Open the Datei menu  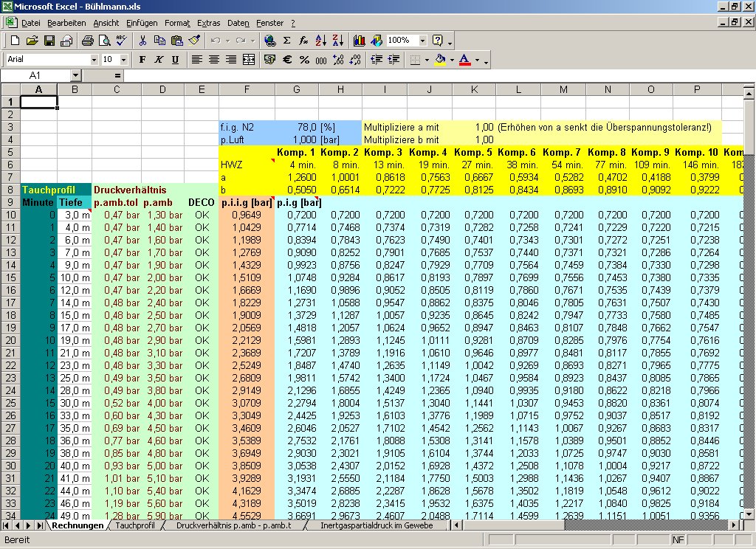pyautogui.click(x=31, y=23)
